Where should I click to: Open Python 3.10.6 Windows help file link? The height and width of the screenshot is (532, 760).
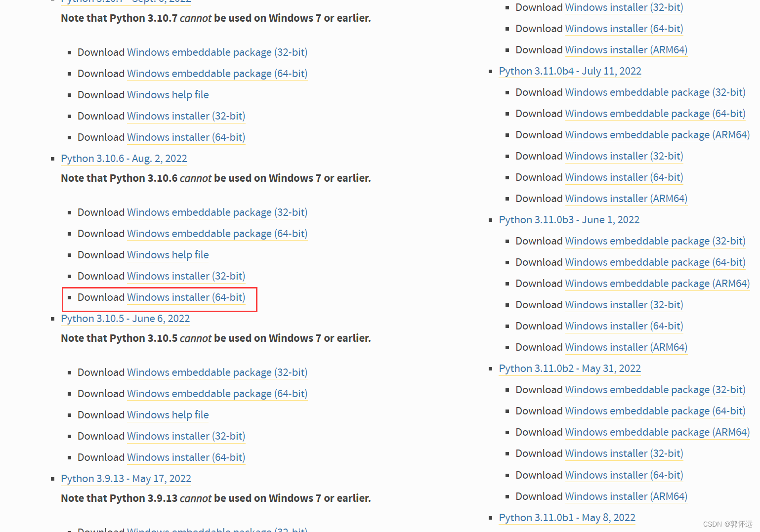click(x=168, y=255)
